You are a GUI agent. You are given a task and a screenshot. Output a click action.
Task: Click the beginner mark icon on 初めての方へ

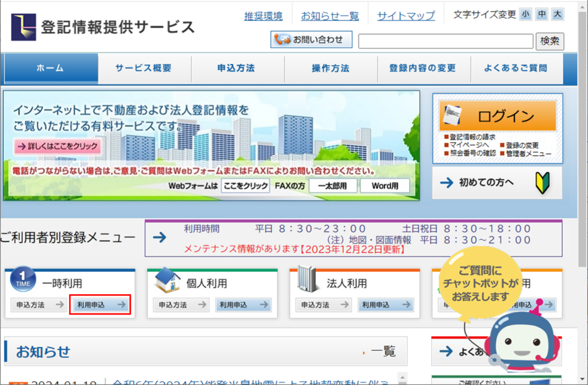543,182
